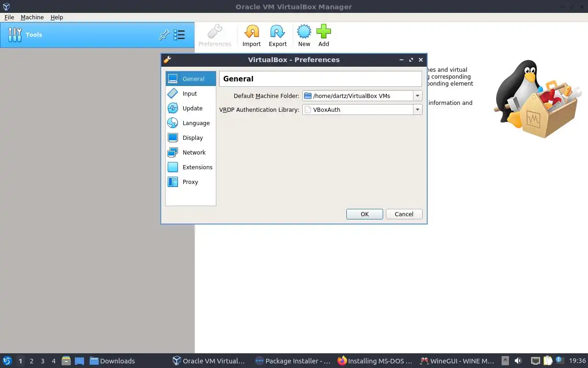Switch to the Oracle VM VirtualBox taskbar entry

(209, 361)
